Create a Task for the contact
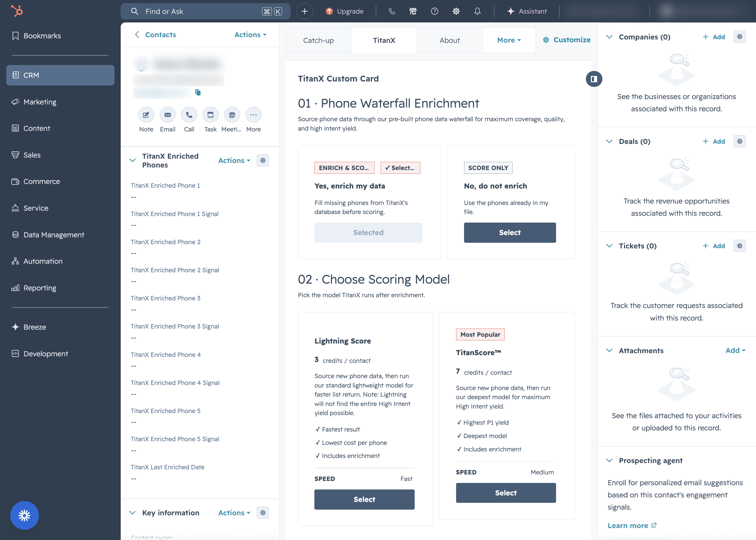Viewport: 756px width, 540px height. tap(210, 115)
